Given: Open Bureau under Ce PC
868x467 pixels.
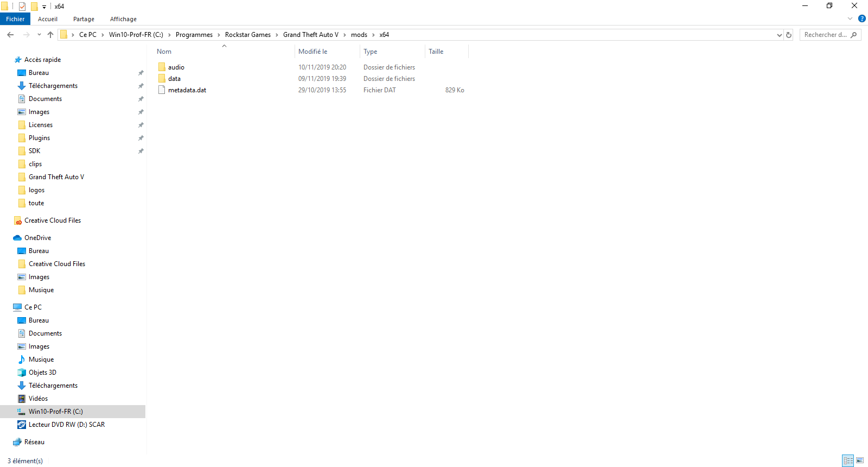Looking at the screenshot, I should (x=39, y=320).
